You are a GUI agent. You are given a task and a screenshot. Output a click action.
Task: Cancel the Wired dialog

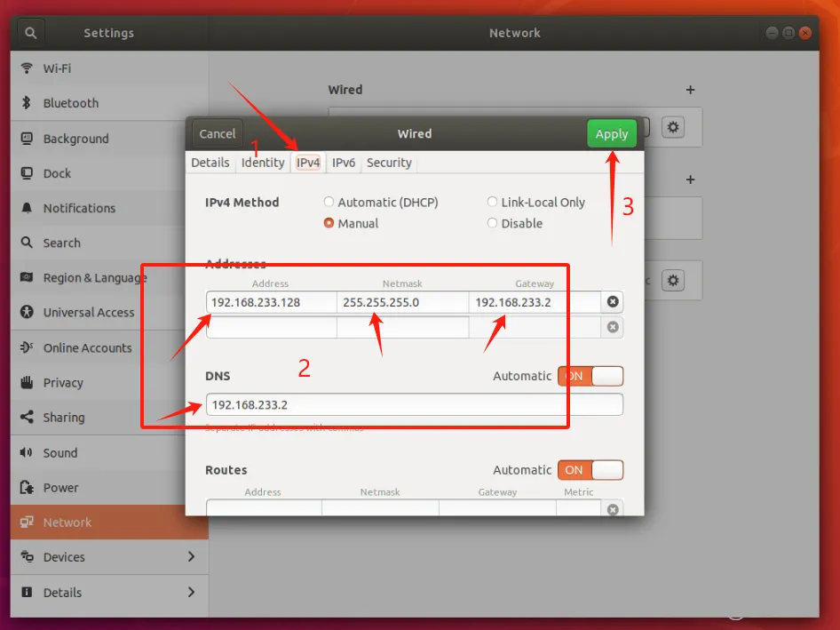coord(217,133)
